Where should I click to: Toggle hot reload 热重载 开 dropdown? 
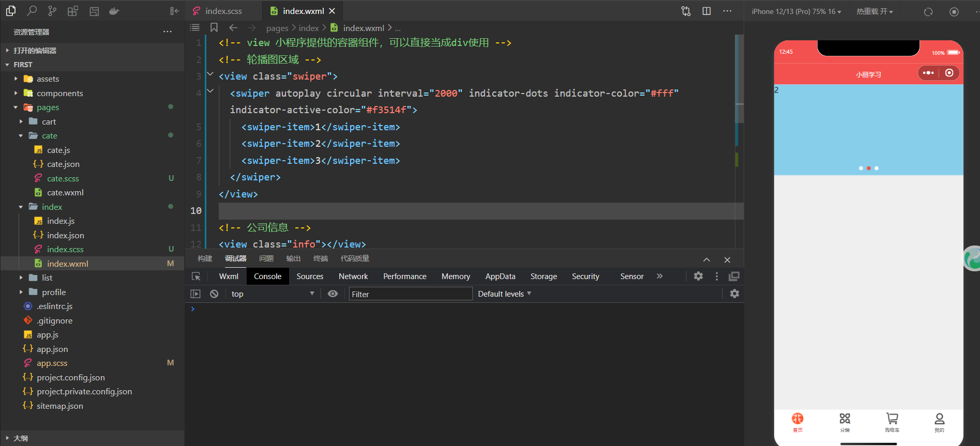(x=874, y=11)
